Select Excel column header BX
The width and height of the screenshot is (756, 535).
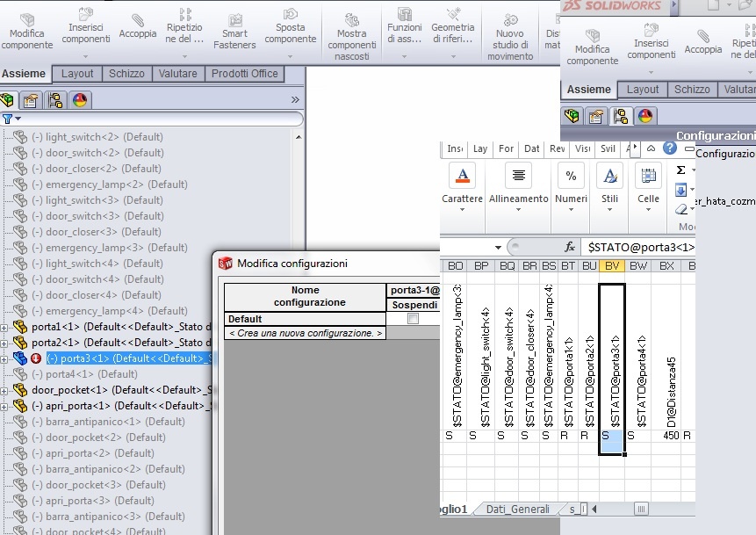pos(666,266)
